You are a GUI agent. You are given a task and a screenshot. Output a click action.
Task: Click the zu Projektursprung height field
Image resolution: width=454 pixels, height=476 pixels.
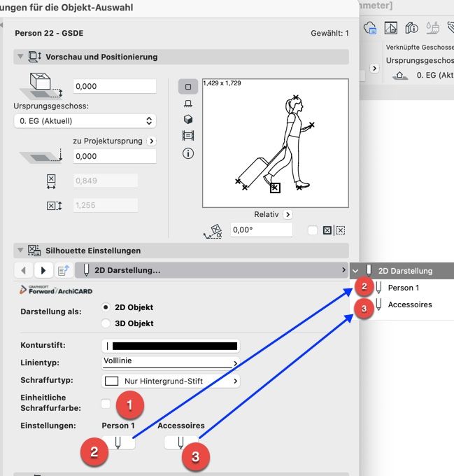[x=115, y=156]
